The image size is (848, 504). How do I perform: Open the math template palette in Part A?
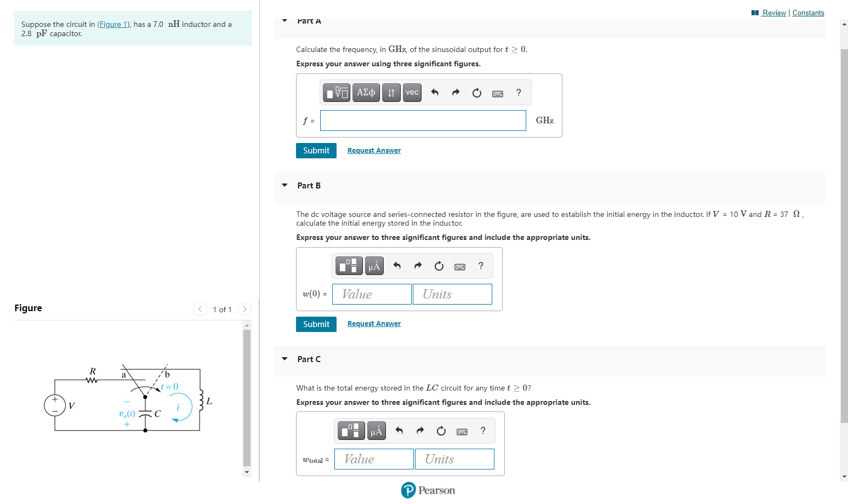[336, 93]
